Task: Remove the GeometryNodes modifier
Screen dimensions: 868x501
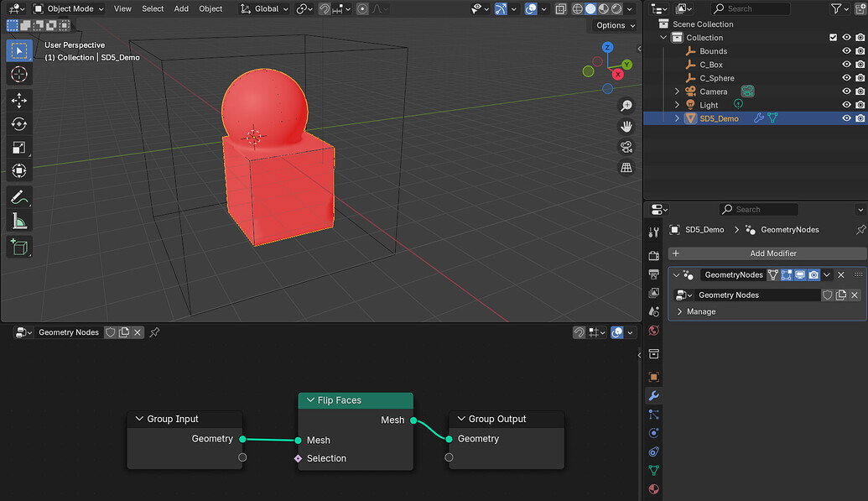Action: click(841, 275)
